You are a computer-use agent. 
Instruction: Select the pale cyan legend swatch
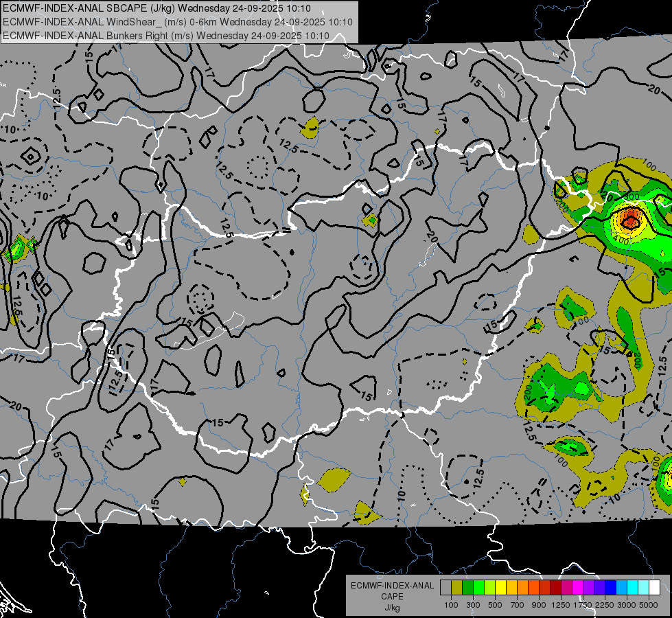point(644,588)
